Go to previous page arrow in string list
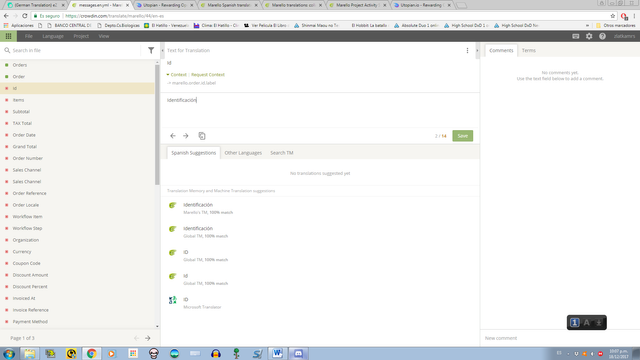 [137, 338]
